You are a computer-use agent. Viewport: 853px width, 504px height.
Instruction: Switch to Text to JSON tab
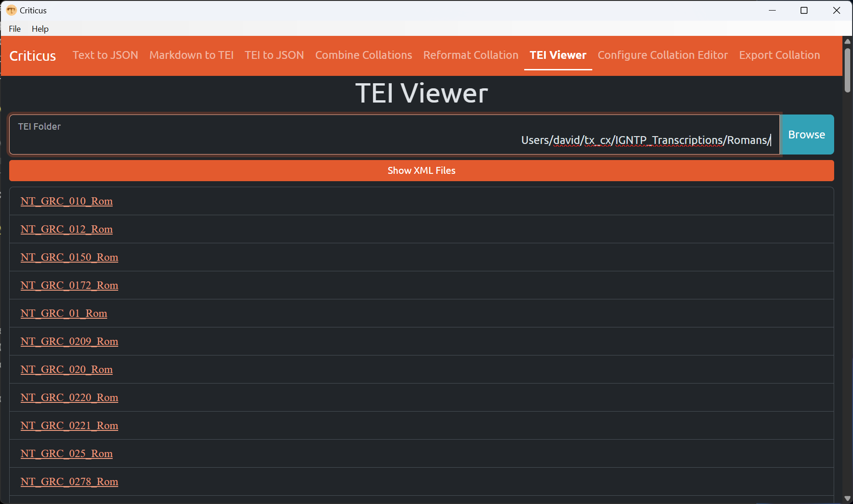[x=105, y=55]
